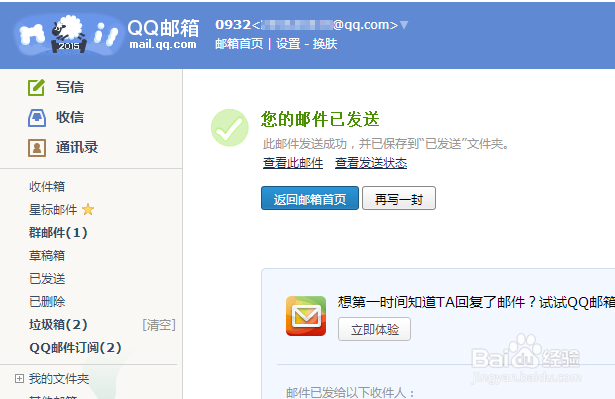Click the text 邮件已发给以下收件人
Image resolution: width=615 pixels, height=399 pixels.
click(350, 393)
